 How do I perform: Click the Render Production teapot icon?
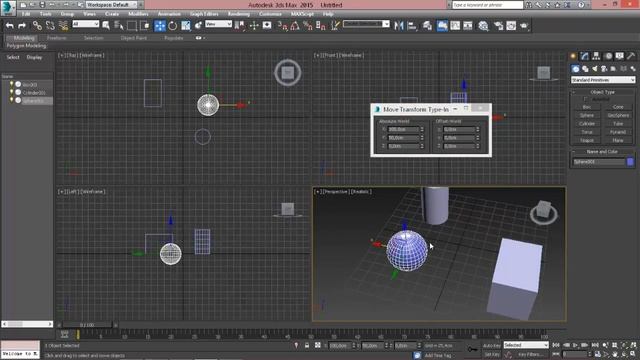(x=524, y=26)
